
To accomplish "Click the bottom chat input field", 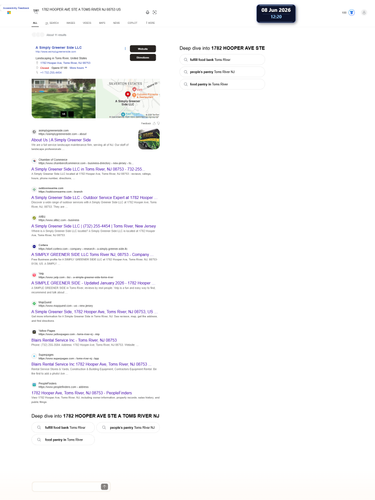I will click(x=66, y=487).
